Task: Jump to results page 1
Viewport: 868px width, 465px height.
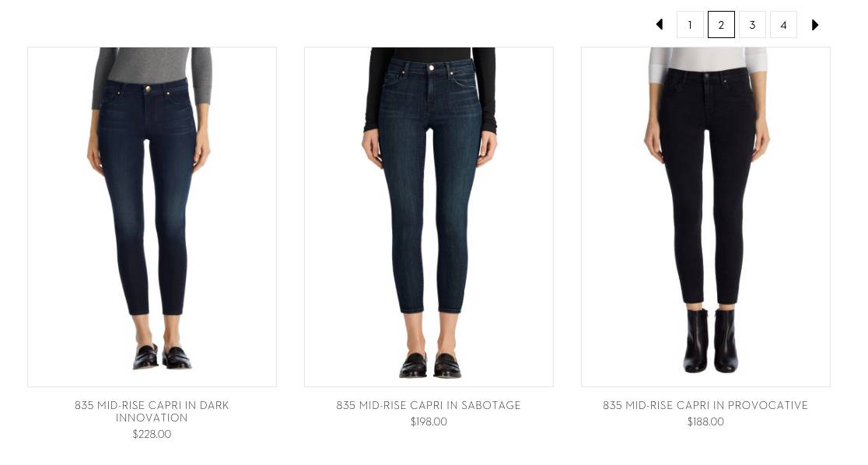Action: coord(690,24)
